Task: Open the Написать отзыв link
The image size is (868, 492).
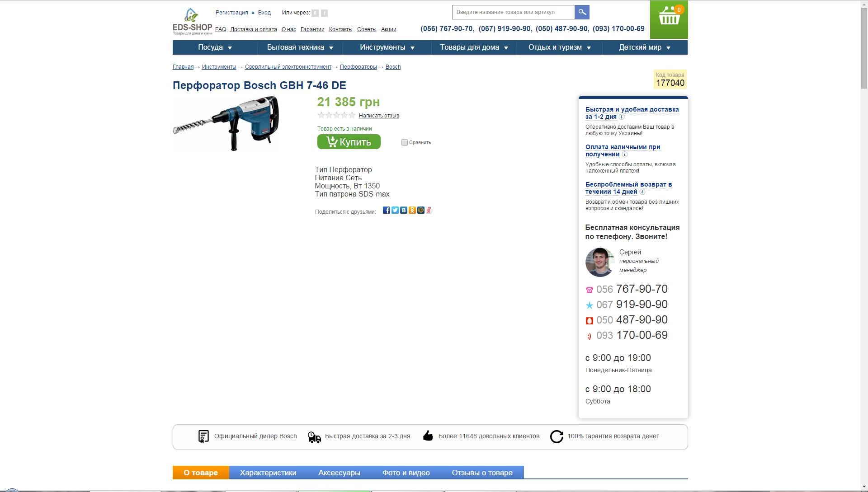Action: click(x=379, y=116)
